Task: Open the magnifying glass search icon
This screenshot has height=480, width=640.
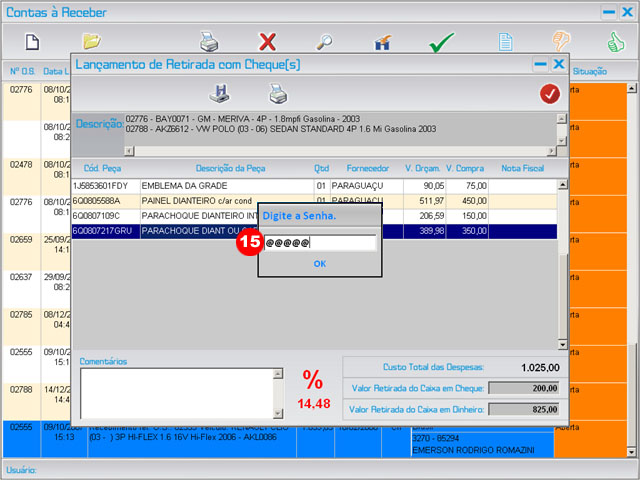Action: point(324,42)
